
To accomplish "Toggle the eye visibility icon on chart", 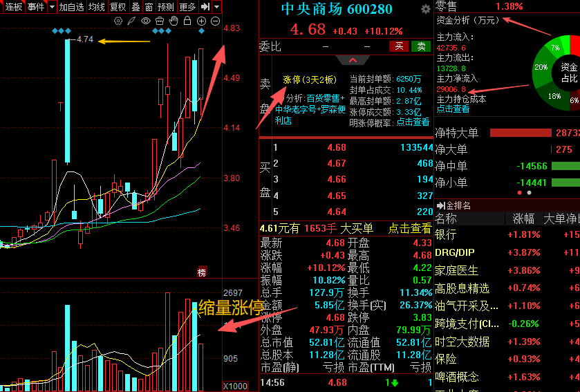I will pos(146,21).
